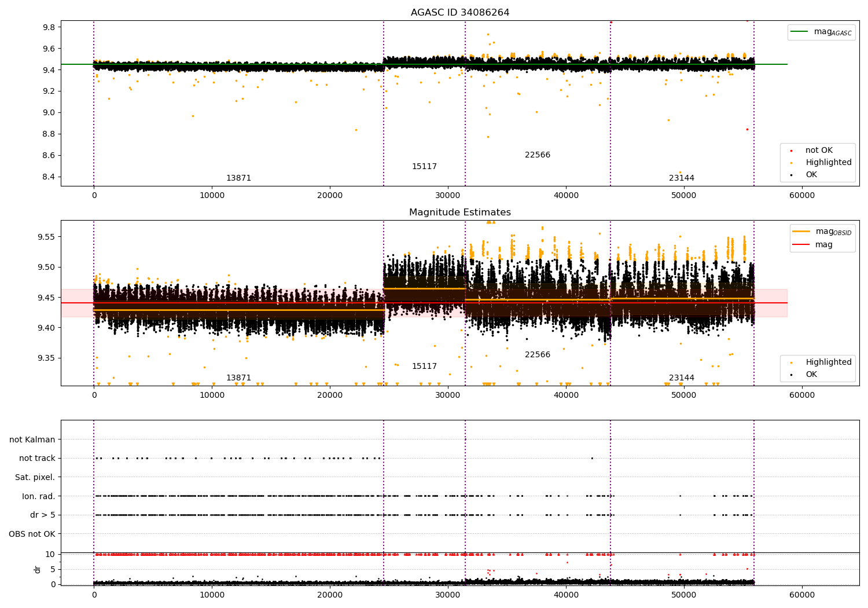Click OBSID label 22566 in the top plot
Viewport: 868px width, 608px height.
click(x=538, y=155)
